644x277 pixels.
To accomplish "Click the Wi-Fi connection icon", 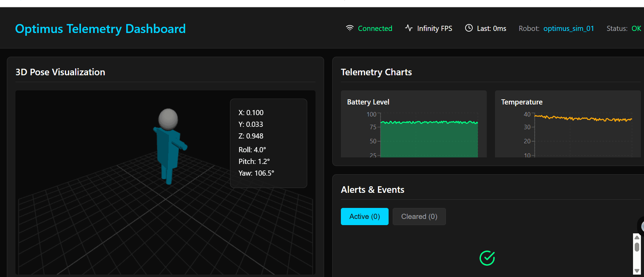I will (349, 28).
